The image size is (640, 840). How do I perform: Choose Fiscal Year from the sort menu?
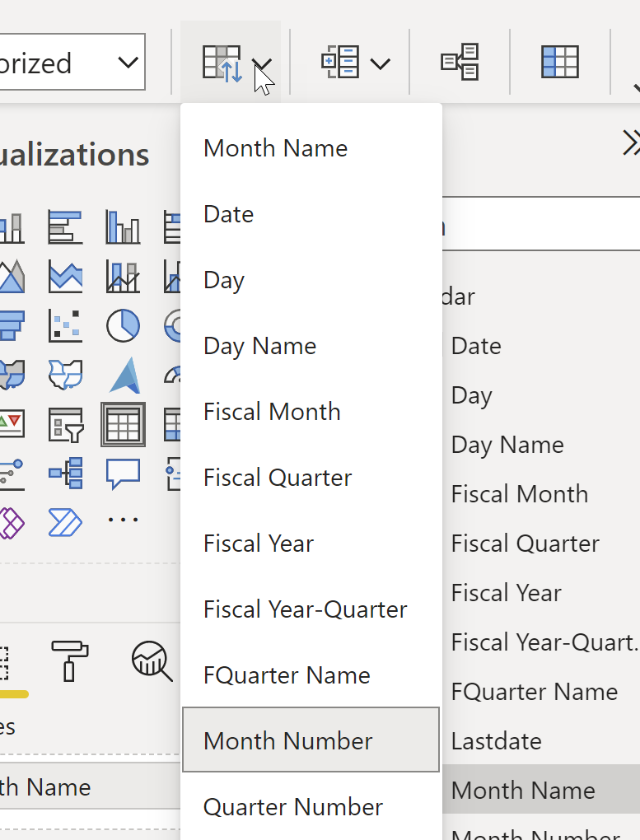coord(258,543)
